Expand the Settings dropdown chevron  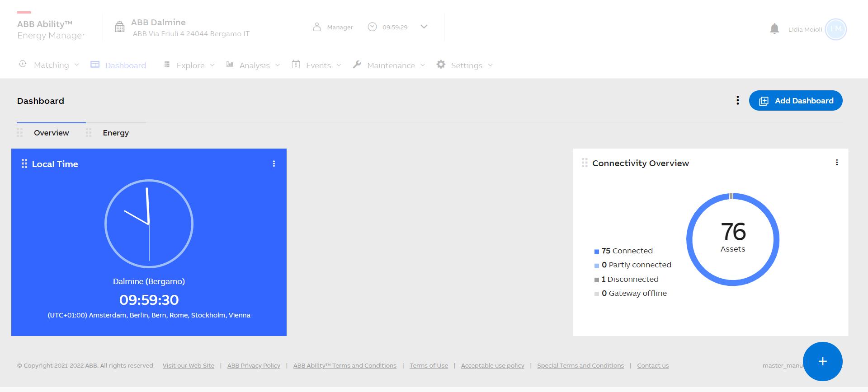pyautogui.click(x=490, y=65)
